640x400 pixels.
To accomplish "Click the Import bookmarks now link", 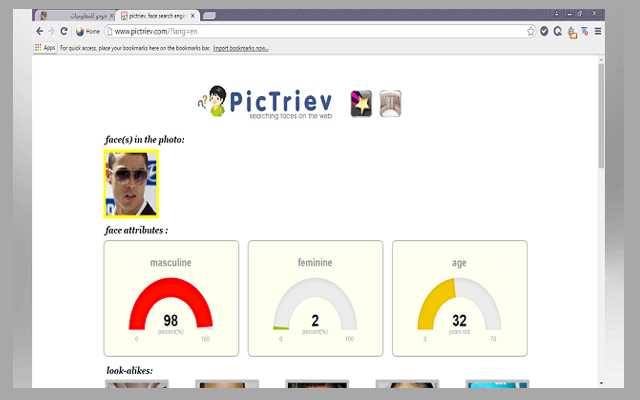I will coord(241,47).
